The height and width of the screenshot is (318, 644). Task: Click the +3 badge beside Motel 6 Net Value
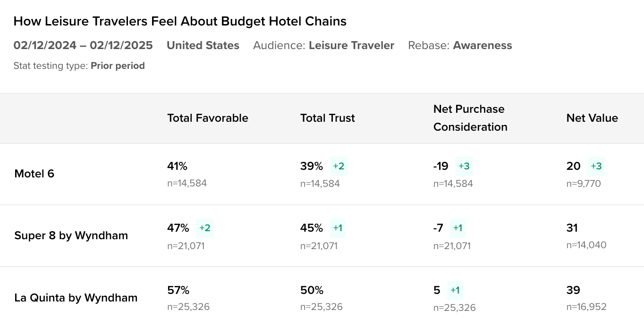click(x=596, y=166)
